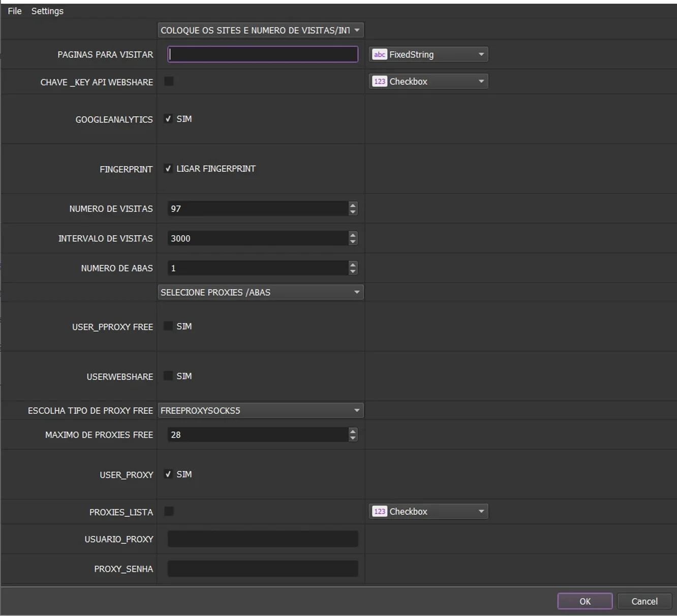Enable the USER_PPROXY FREE SIM checkbox

[x=168, y=326]
